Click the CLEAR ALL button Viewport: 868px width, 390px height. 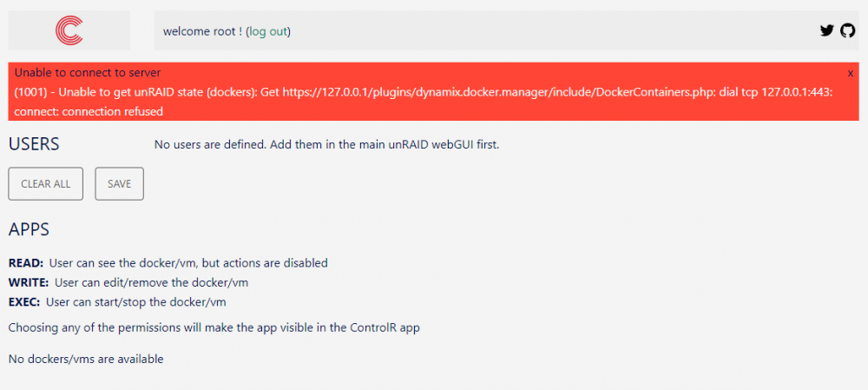tap(45, 184)
